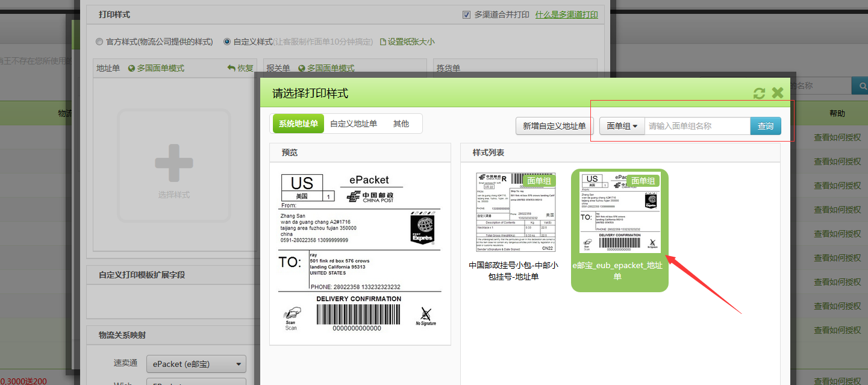Viewport: 868px width, 385px height.
Task: Click 多国面单模式 next to 报关单
Action: click(331, 69)
